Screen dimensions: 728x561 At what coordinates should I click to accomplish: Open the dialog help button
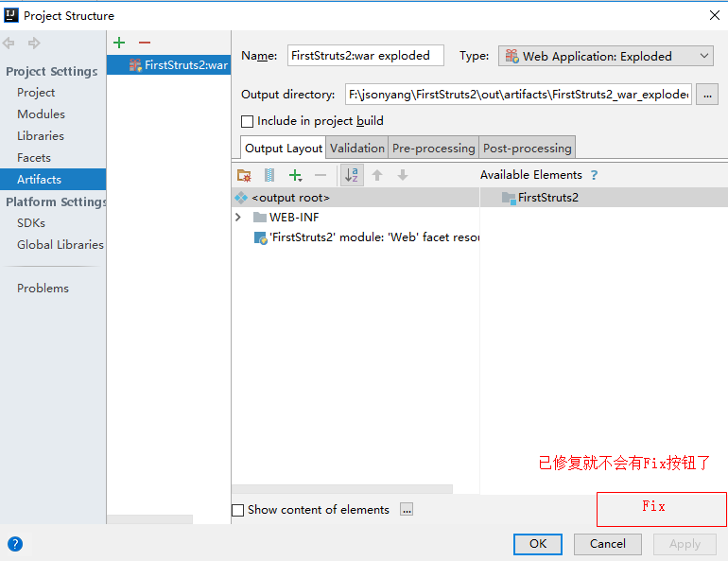click(x=15, y=544)
